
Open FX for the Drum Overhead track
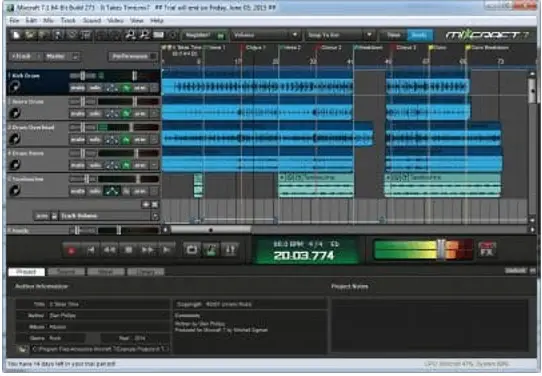126,140
